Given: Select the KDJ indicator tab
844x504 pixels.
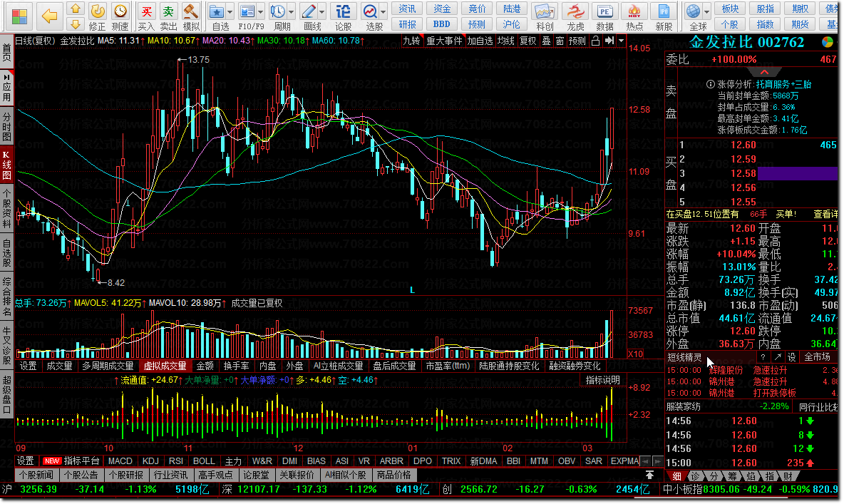Looking at the screenshot, I should 150,461.
